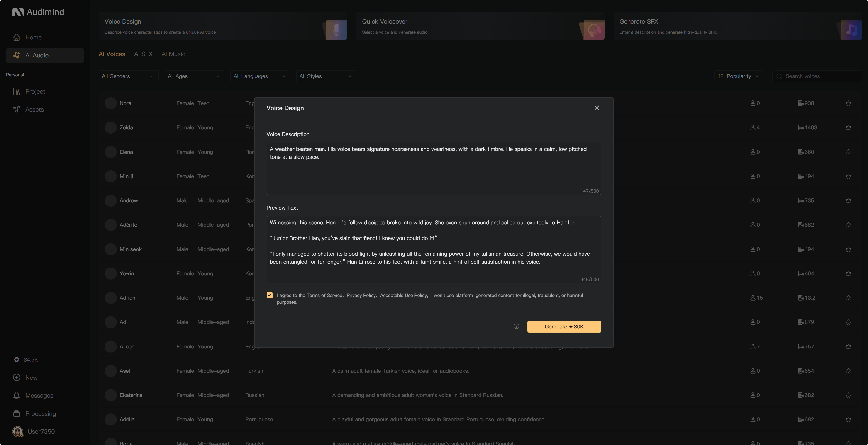Viewport: 868px width, 445px height.
Task: Star the Ekaterina voice
Action: pos(848,395)
